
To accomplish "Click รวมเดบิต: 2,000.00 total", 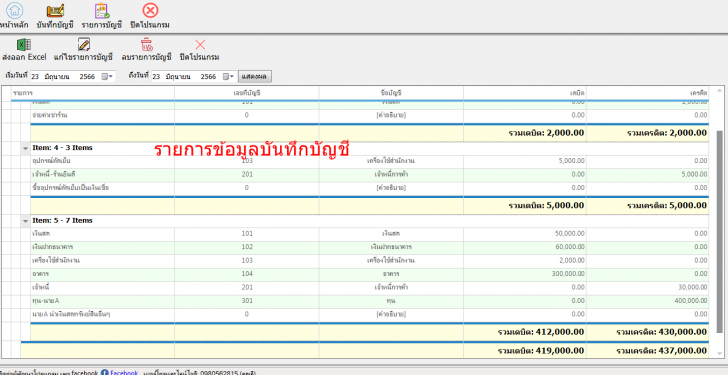I will pos(546,133).
